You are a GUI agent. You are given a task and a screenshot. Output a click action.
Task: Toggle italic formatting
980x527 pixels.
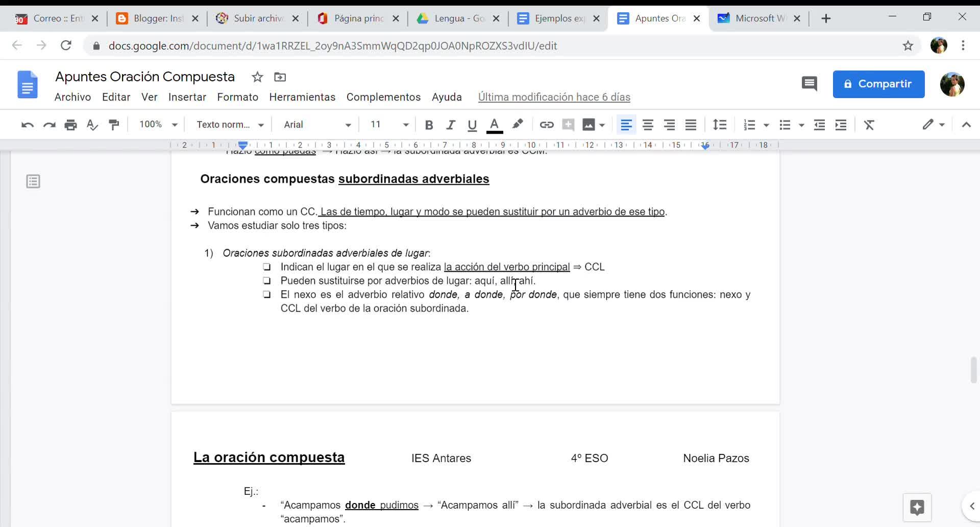point(451,125)
